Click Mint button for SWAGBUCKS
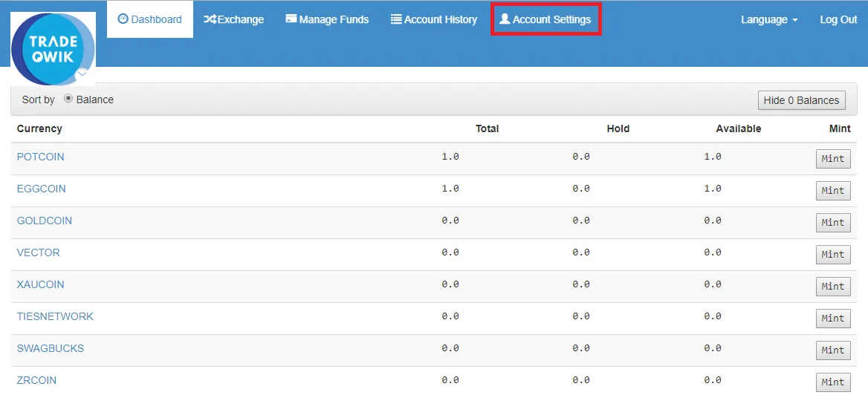The width and height of the screenshot is (868, 398). [833, 350]
